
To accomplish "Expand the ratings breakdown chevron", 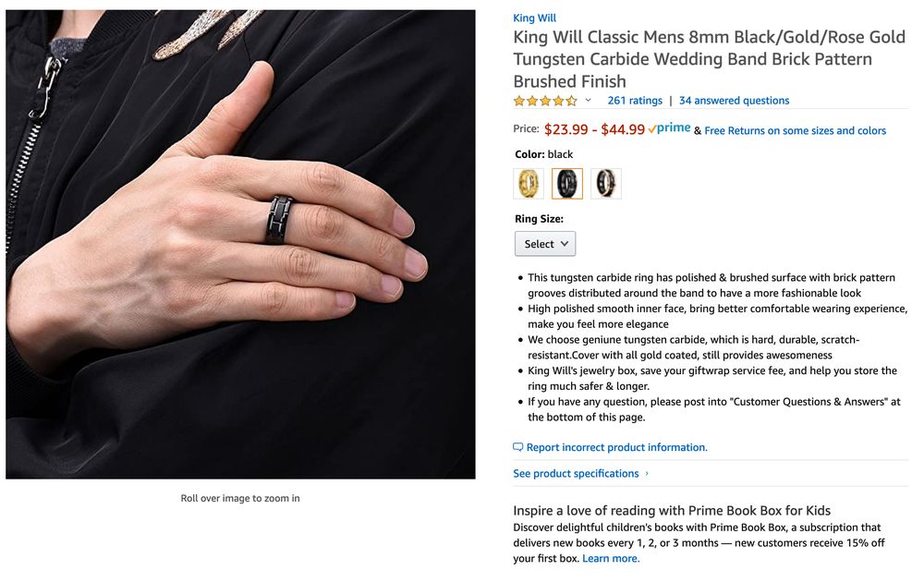I will (x=589, y=101).
